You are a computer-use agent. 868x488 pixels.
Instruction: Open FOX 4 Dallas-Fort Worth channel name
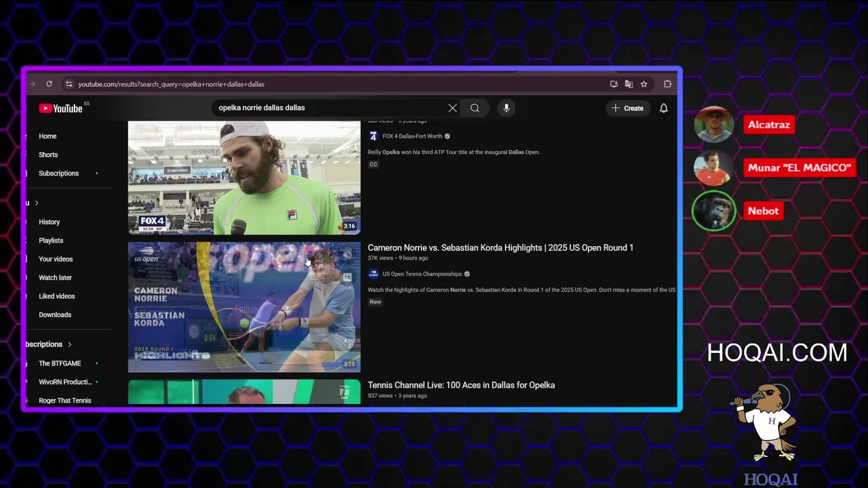click(x=412, y=136)
